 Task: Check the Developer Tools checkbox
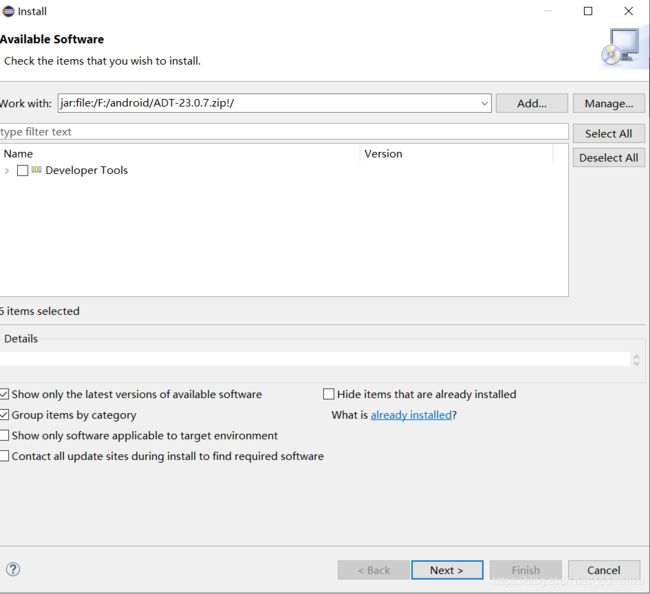pyautogui.click(x=23, y=170)
